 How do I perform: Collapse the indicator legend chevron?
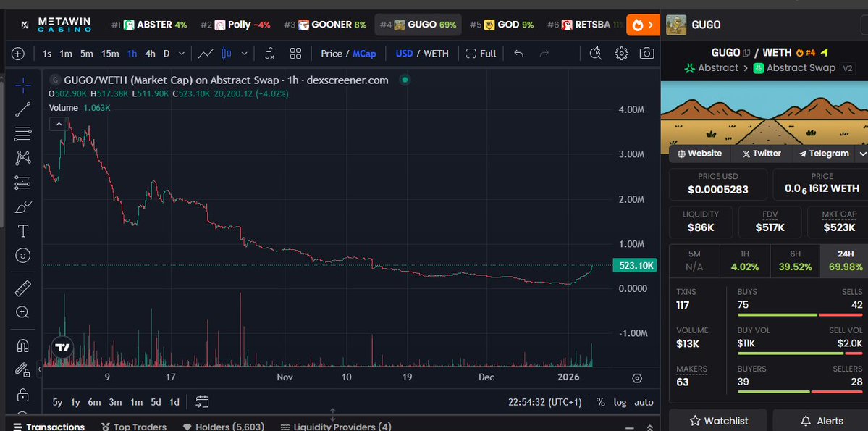[x=59, y=124]
